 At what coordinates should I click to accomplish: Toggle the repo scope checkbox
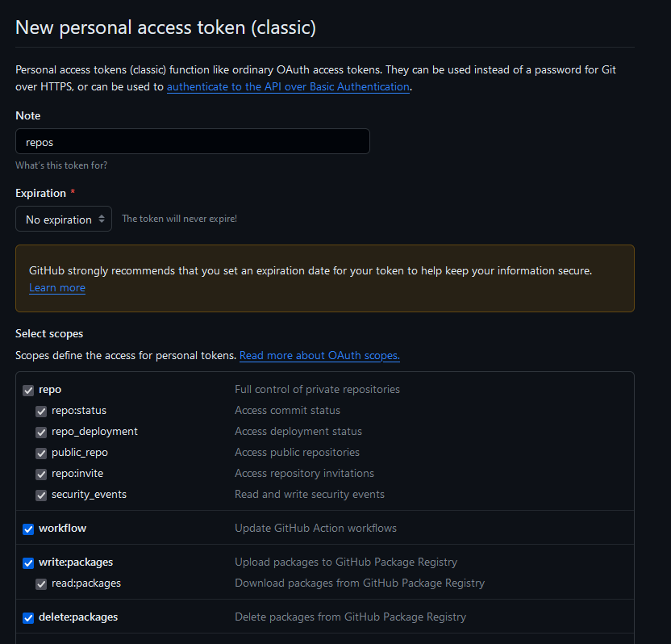(x=28, y=390)
